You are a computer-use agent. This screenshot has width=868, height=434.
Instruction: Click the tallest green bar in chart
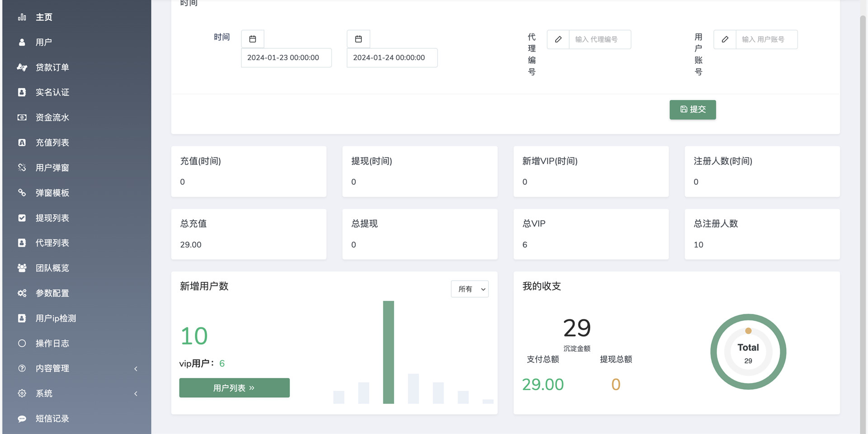click(388, 352)
